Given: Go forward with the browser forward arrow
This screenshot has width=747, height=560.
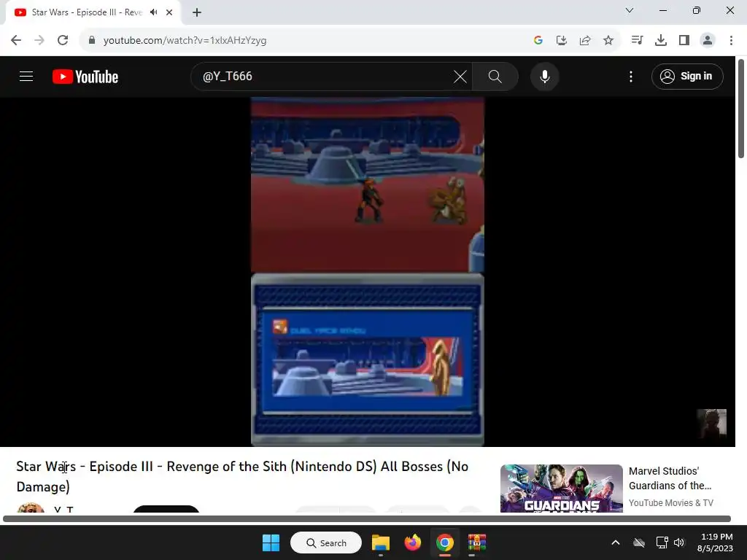Looking at the screenshot, I should pos(39,40).
